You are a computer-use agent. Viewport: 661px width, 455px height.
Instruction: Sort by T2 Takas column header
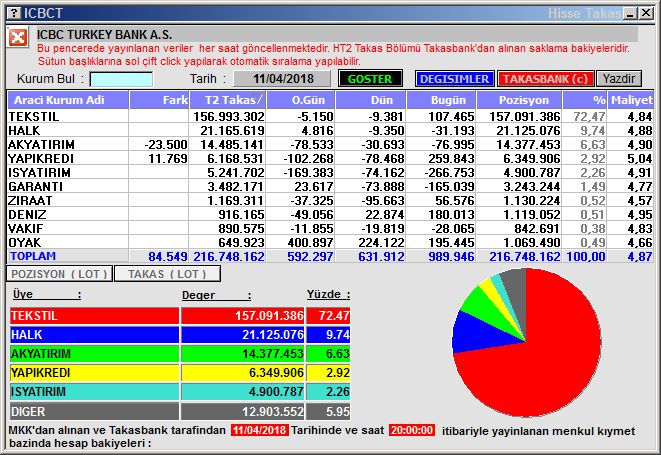pos(228,100)
